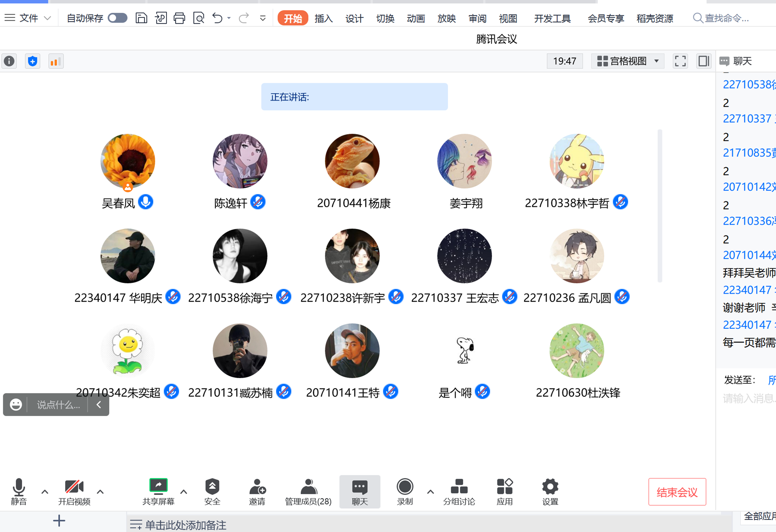The image size is (776, 532).
Task: Expand share options arrow beside 共享屏幕
Action: pos(183,492)
